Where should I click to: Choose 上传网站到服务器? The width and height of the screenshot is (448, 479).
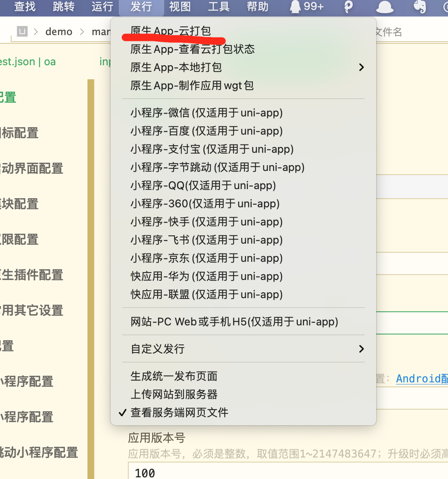(243, 394)
